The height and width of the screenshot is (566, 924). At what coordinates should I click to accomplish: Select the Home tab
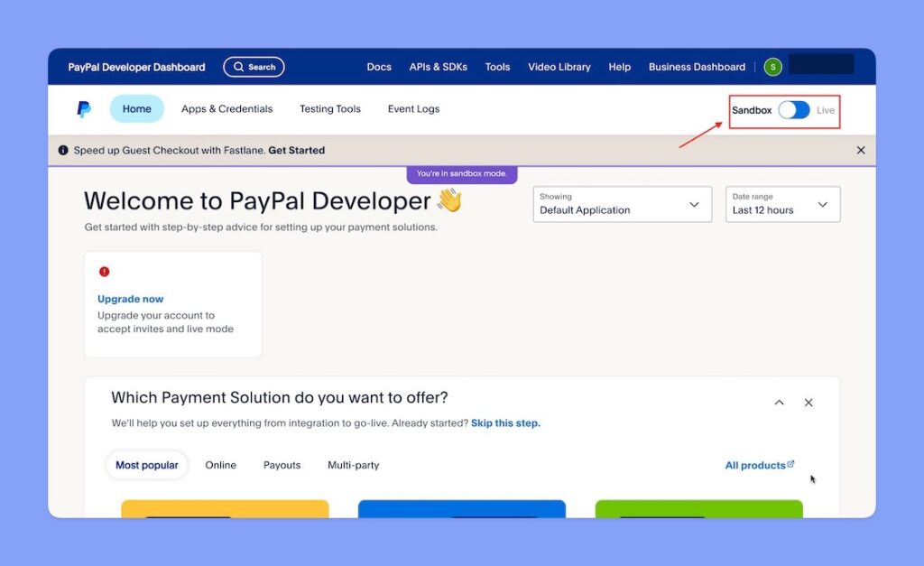136,108
